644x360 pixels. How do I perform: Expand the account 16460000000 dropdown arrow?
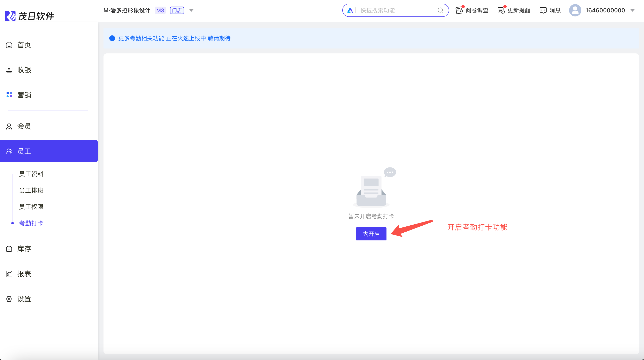(632, 10)
